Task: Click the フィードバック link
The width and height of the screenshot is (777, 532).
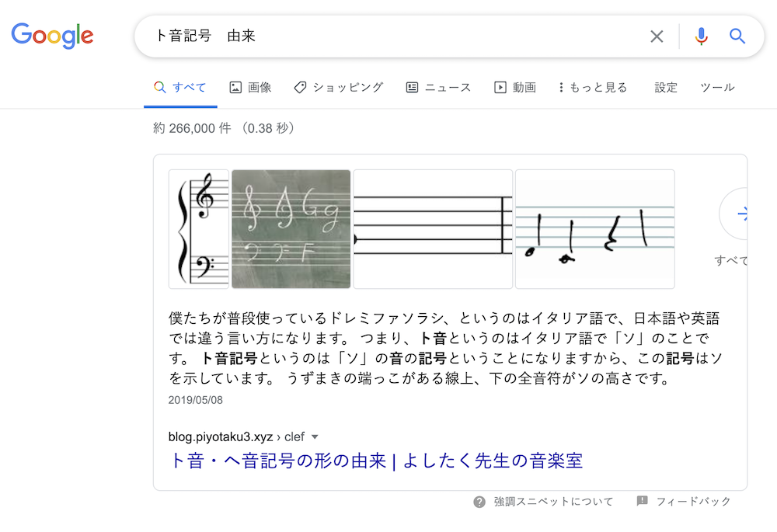Action: pyautogui.click(x=693, y=502)
